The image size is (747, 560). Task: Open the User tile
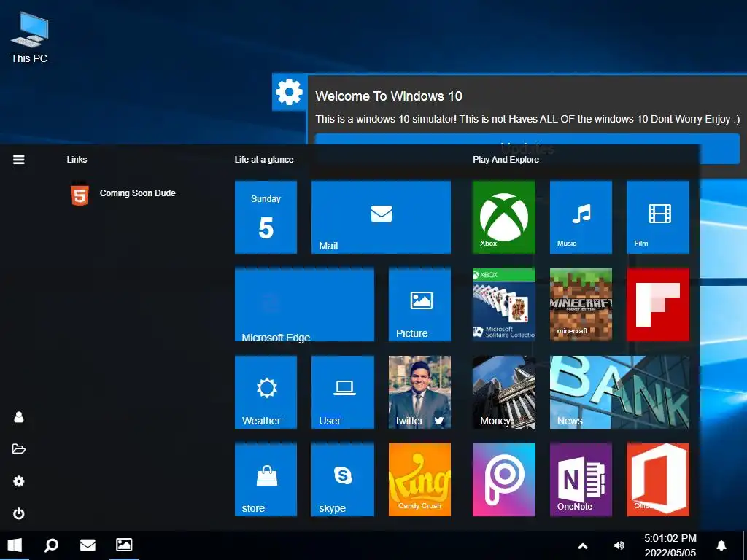point(343,392)
